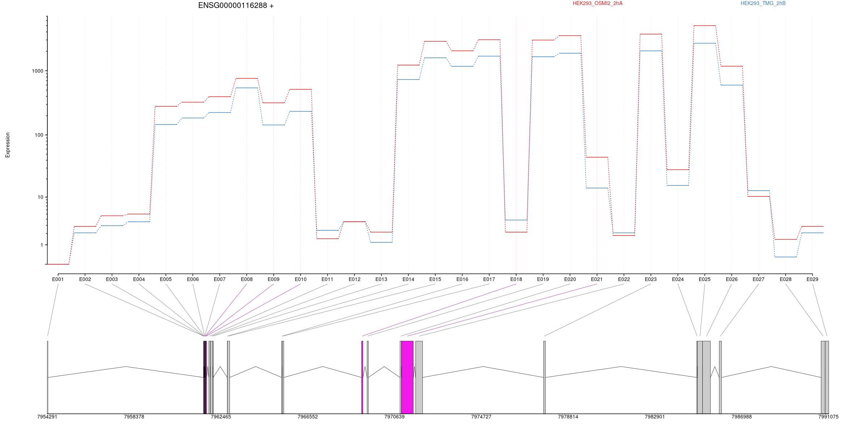Click exon label E002

[x=85, y=279]
